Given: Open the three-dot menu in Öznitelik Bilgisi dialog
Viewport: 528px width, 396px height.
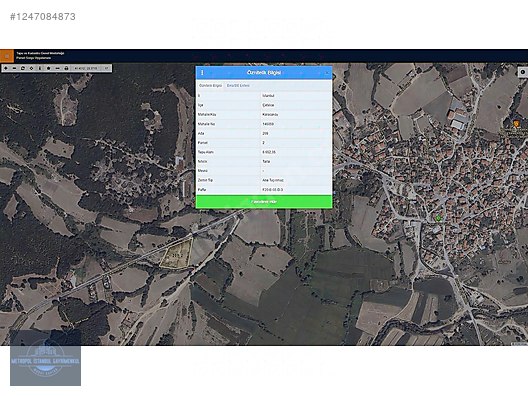Looking at the screenshot, I should click(x=202, y=72).
